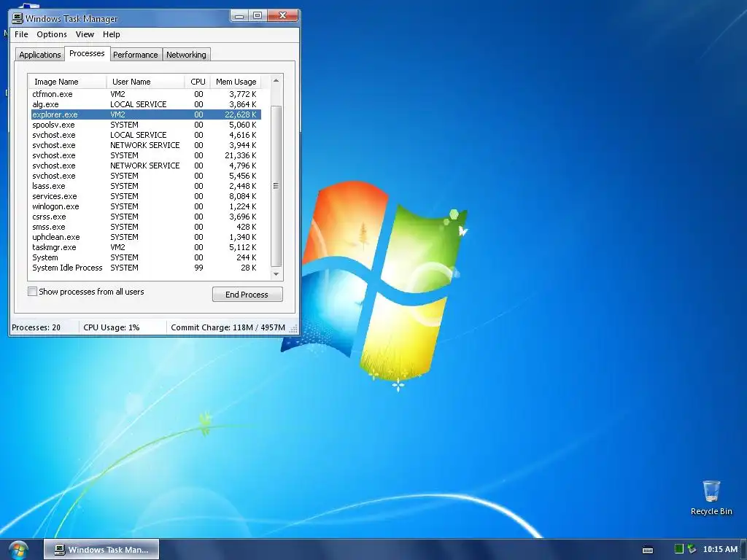
Task: Open the Start menu orb
Action: 18,550
